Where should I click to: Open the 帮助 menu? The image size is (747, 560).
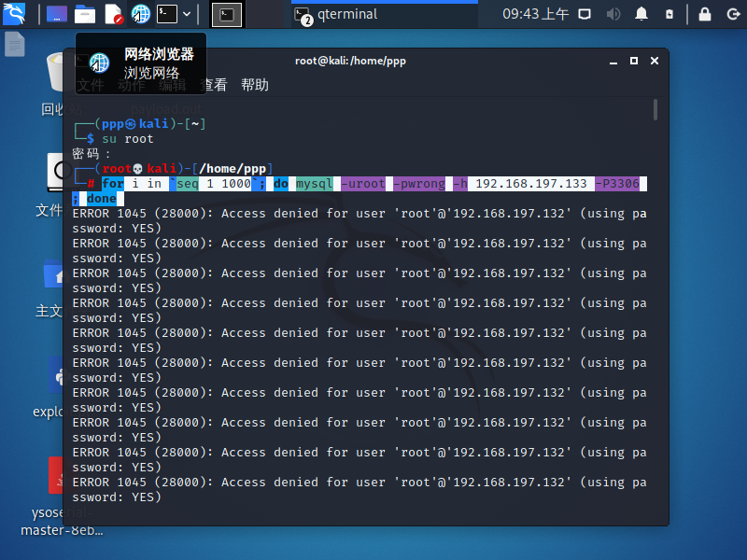tap(254, 85)
